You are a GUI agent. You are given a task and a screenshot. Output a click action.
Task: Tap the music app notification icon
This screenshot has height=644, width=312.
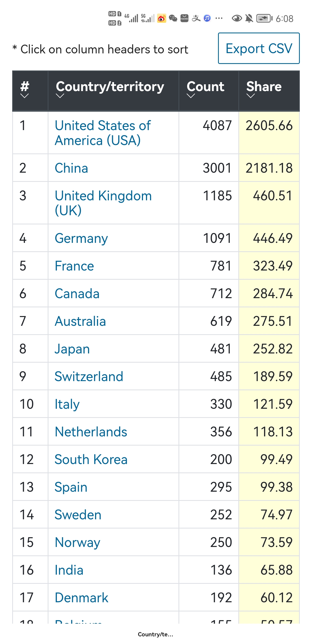207,18
